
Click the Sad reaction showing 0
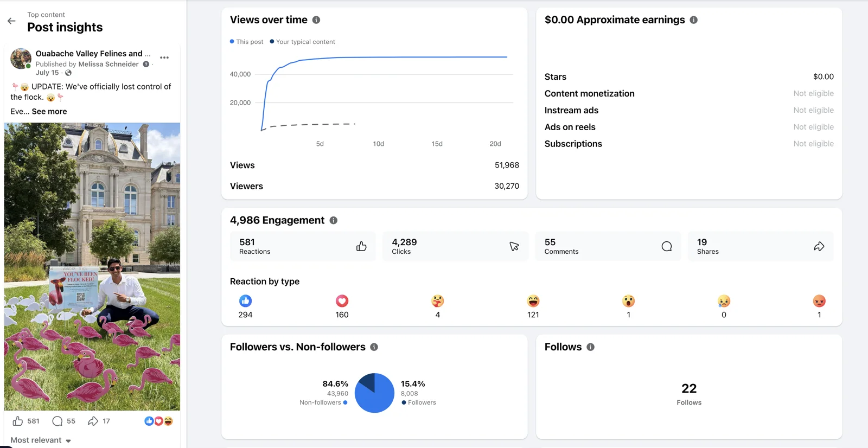pyautogui.click(x=724, y=301)
